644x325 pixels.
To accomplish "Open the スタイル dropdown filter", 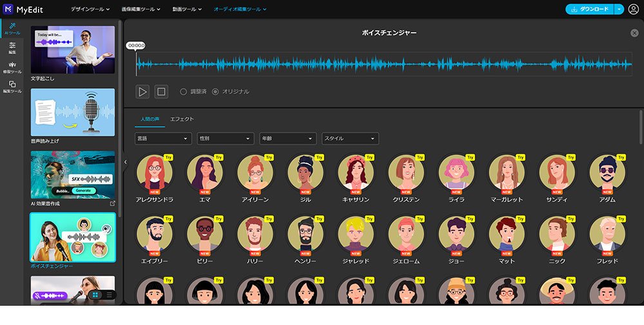I will pyautogui.click(x=350, y=138).
